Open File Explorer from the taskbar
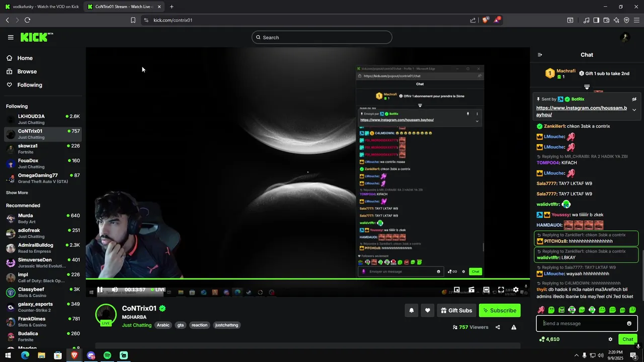The image size is (644, 362). coord(41,355)
